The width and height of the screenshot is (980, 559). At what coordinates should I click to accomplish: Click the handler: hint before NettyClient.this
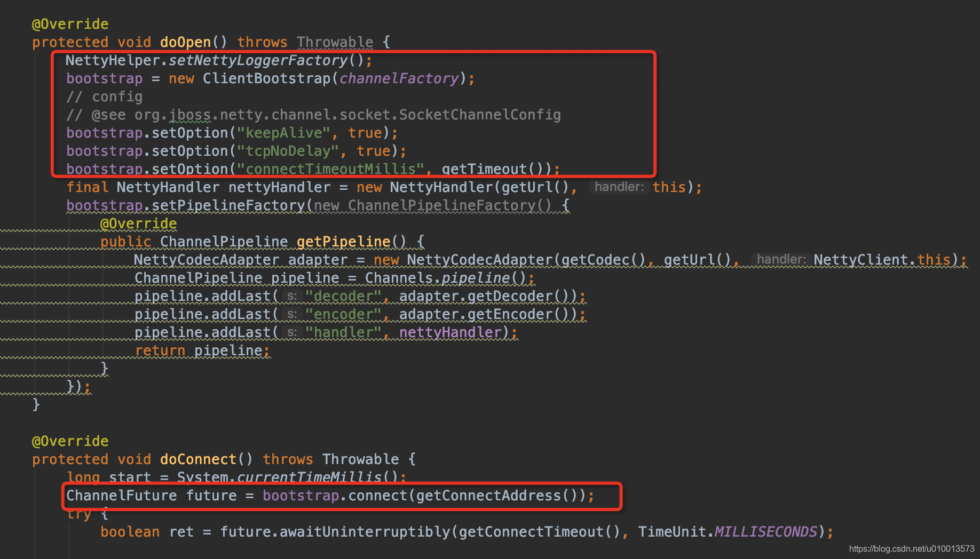781,260
